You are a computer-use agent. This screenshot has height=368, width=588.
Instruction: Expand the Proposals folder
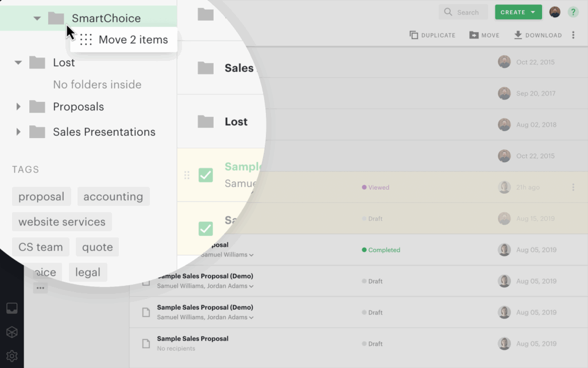tap(18, 106)
